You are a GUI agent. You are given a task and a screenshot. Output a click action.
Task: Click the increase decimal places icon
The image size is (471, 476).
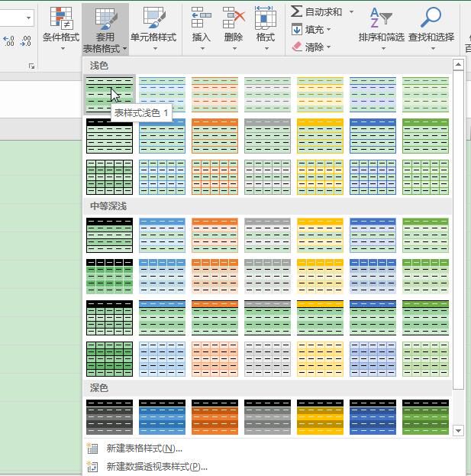pyautogui.click(x=9, y=40)
